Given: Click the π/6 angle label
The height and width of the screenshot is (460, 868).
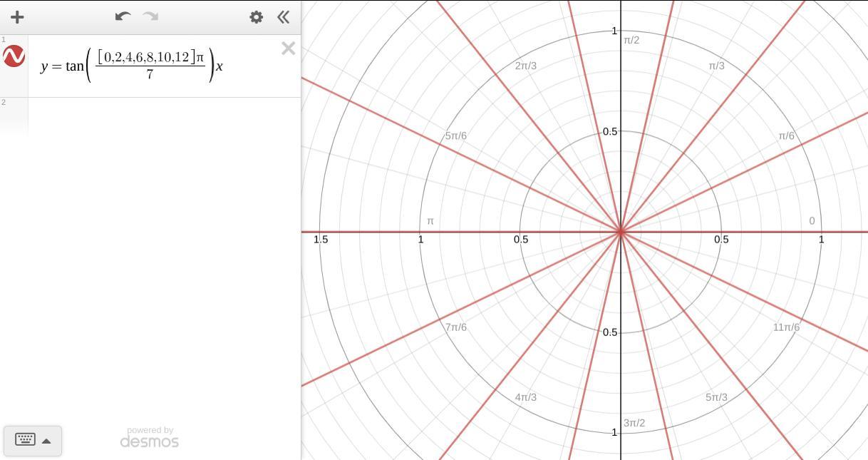Looking at the screenshot, I should tap(786, 136).
